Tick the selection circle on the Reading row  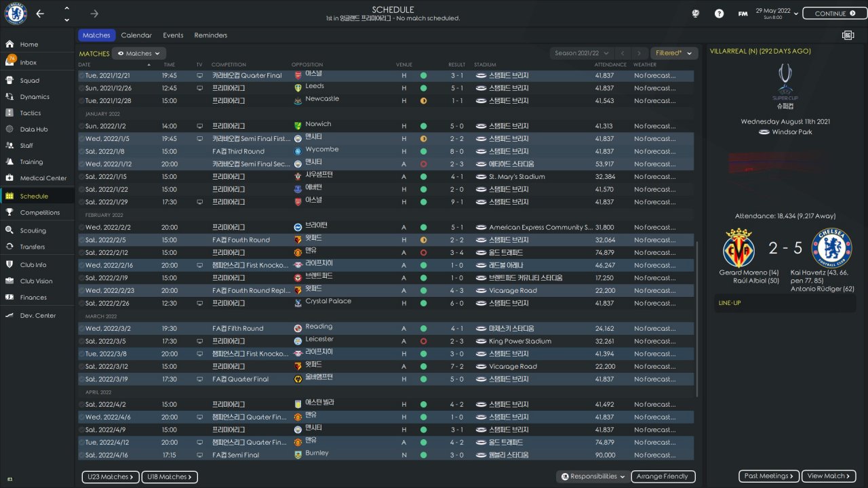(x=82, y=329)
